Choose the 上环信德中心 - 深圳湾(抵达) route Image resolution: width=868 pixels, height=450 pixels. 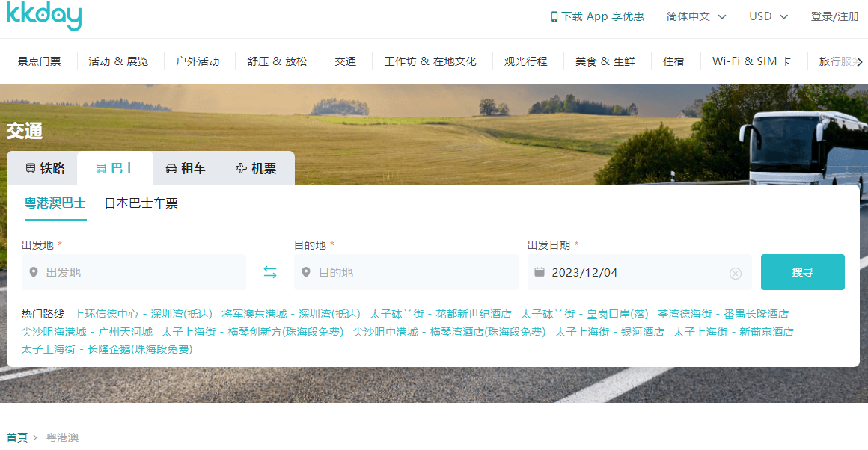(143, 314)
